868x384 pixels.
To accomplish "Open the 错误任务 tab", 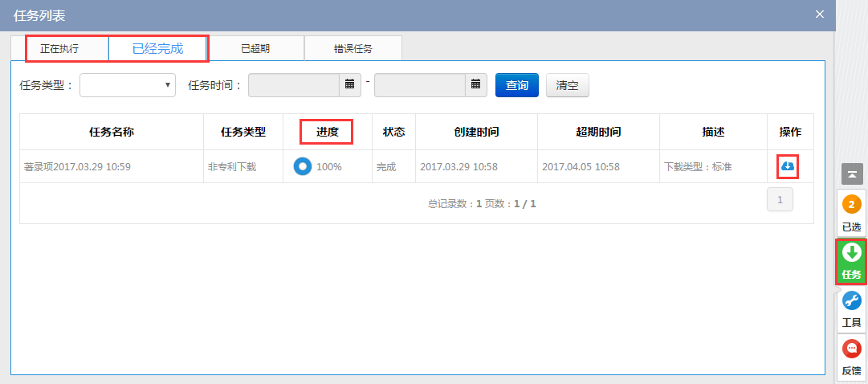I will tap(353, 49).
